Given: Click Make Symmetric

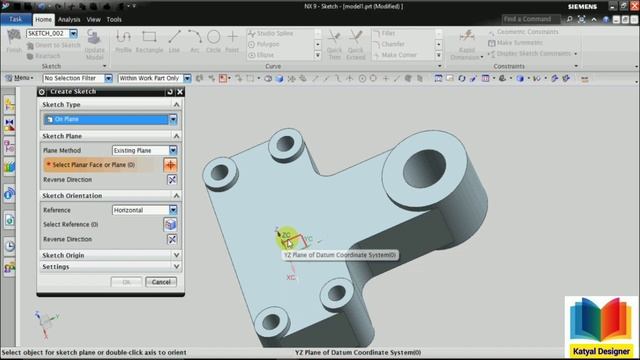Looking at the screenshot, I should [515, 42].
